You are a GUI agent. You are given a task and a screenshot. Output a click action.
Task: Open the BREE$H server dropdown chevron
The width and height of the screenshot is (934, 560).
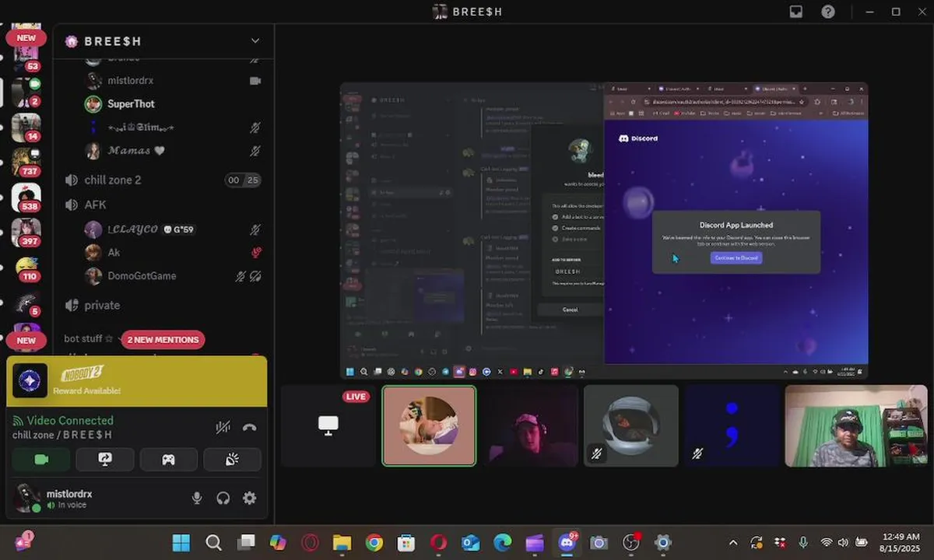point(255,40)
